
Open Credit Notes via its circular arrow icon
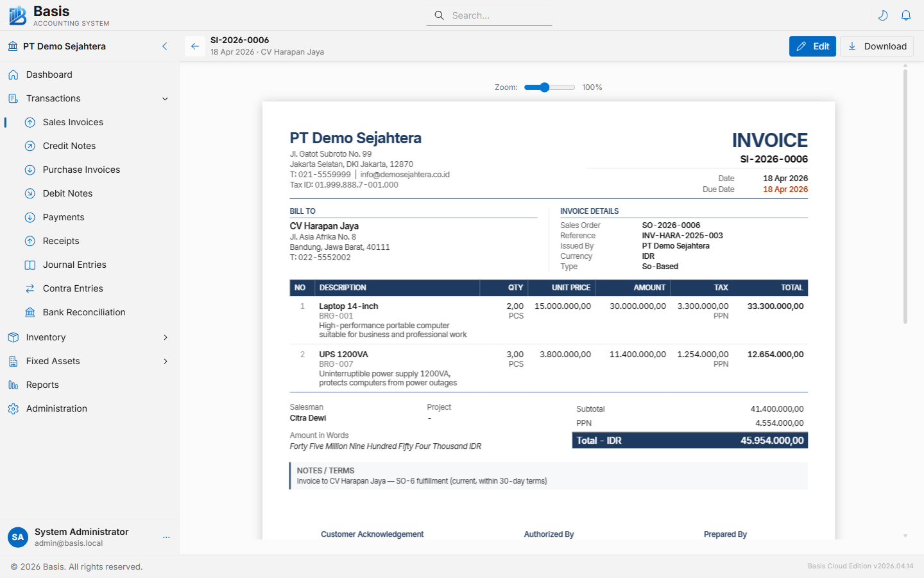(30, 146)
